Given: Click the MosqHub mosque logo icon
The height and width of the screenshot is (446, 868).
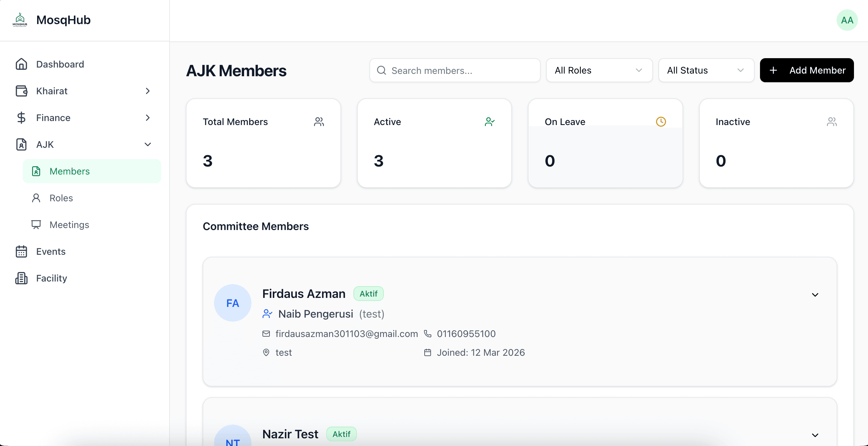Looking at the screenshot, I should pyautogui.click(x=20, y=20).
